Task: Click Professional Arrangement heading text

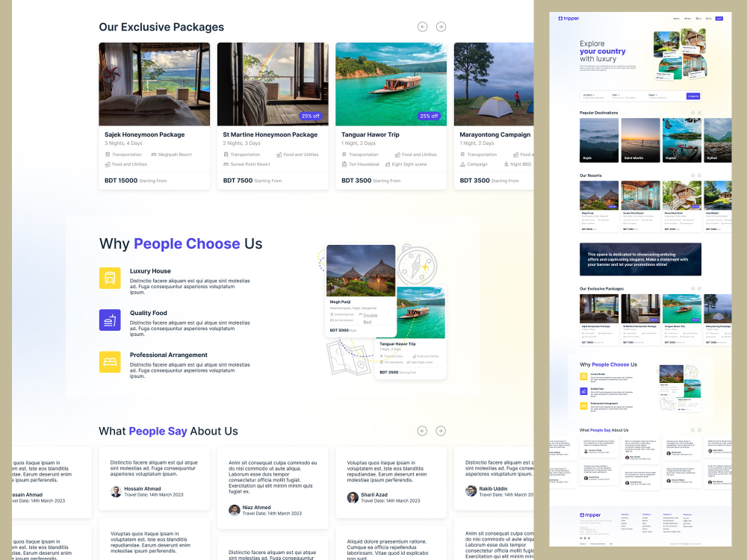Action: (x=169, y=355)
